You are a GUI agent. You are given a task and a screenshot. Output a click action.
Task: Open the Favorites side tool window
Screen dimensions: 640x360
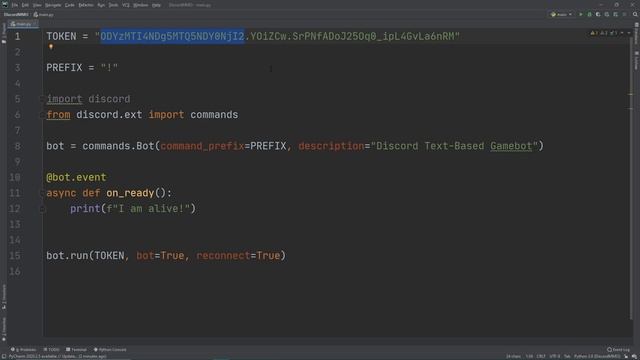coord(4,329)
